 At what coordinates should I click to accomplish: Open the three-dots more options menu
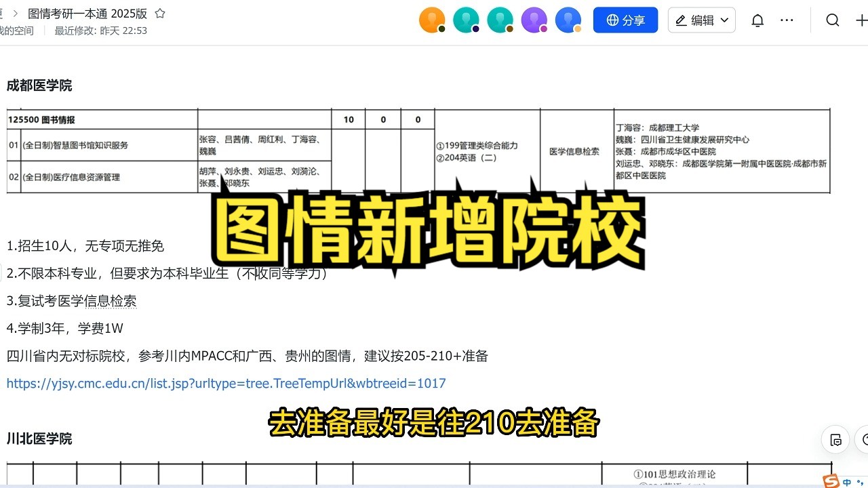[787, 20]
